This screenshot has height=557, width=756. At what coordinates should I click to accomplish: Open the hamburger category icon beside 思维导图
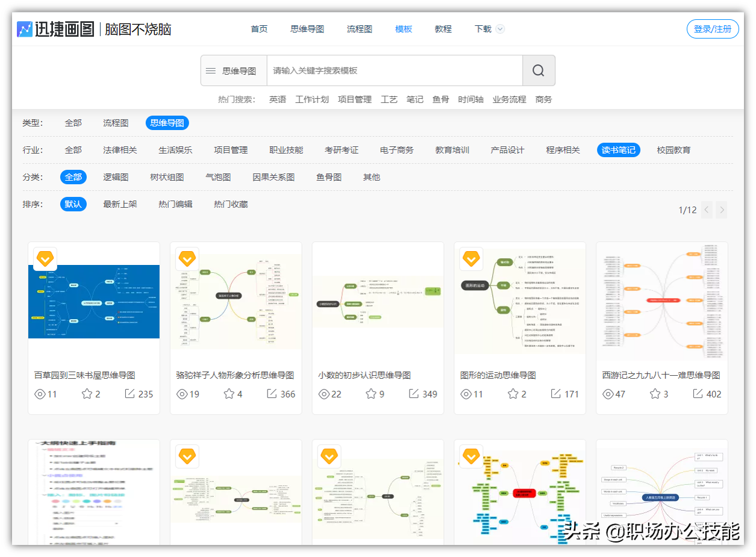(x=211, y=70)
